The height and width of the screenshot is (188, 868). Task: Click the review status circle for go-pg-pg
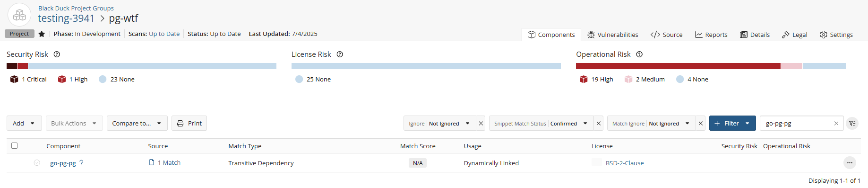click(37, 163)
